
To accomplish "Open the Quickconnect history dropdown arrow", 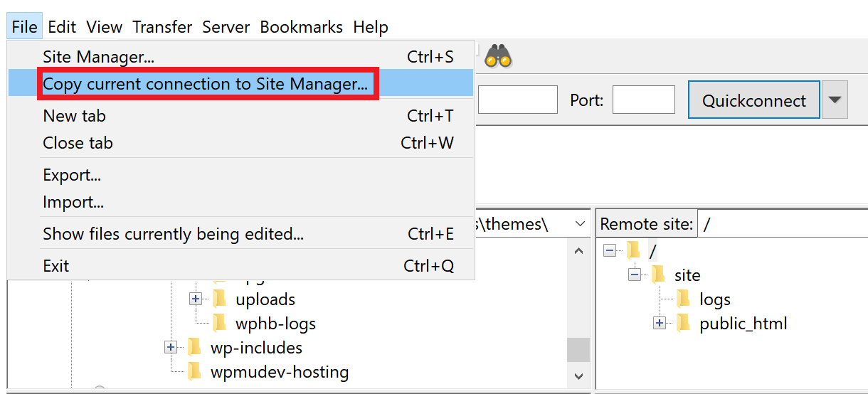I will [836, 100].
